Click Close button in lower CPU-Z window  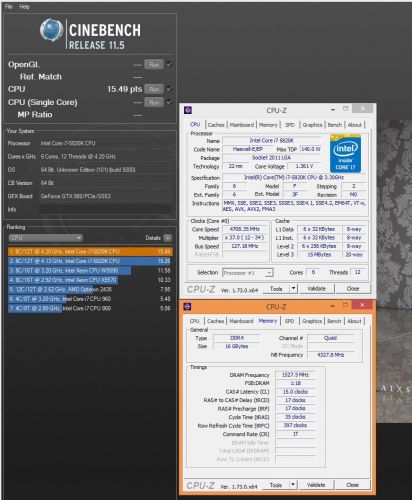[353, 485]
